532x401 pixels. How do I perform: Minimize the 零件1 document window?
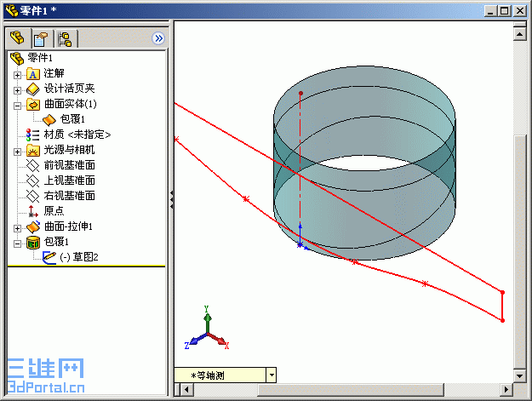click(x=490, y=11)
